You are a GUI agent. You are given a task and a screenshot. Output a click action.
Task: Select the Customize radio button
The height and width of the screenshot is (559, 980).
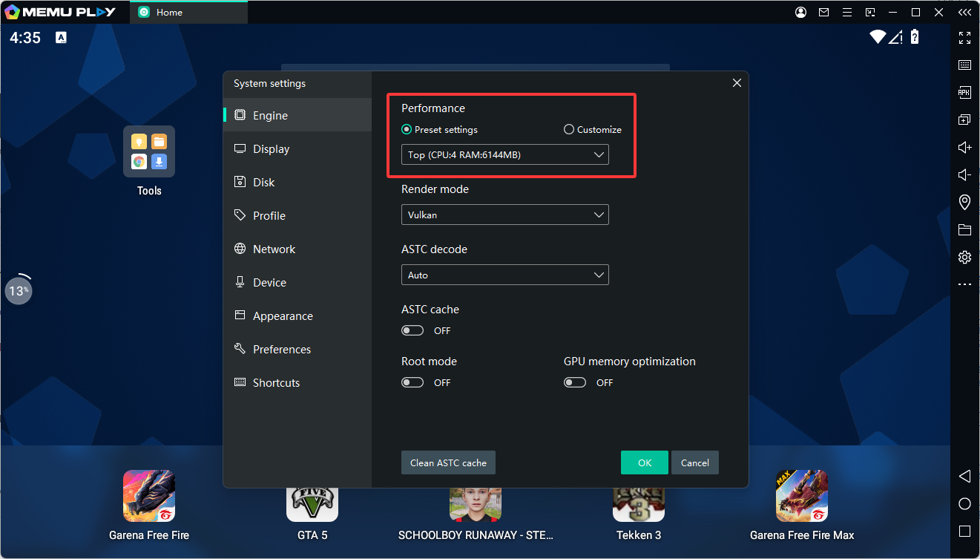569,129
